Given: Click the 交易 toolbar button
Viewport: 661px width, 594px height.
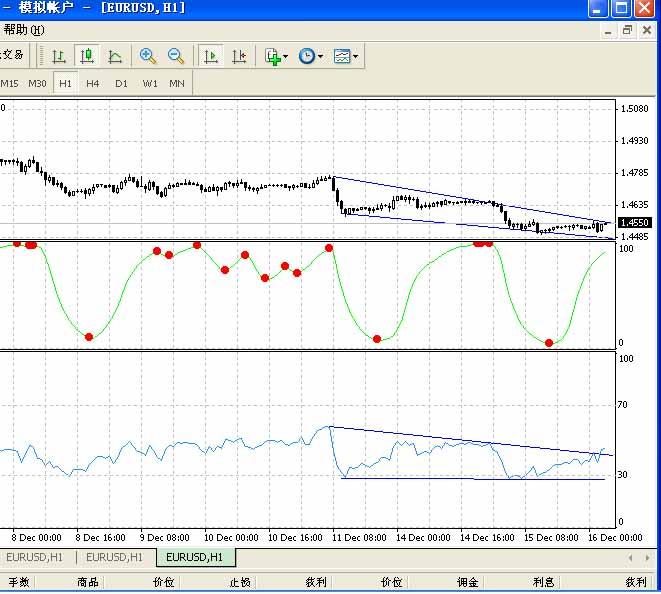Looking at the screenshot, I should [12, 55].
